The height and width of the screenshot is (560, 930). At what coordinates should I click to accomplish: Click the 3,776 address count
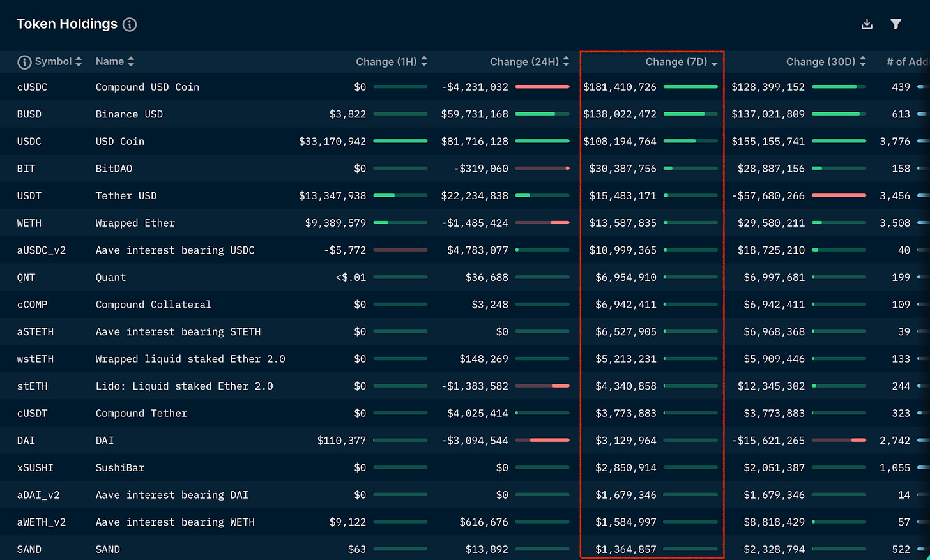(895, 142)
